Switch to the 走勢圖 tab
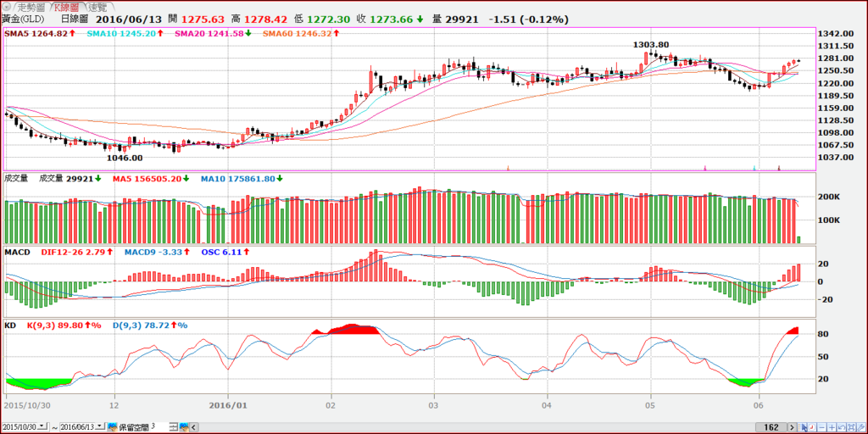 (x=31, y=7)
